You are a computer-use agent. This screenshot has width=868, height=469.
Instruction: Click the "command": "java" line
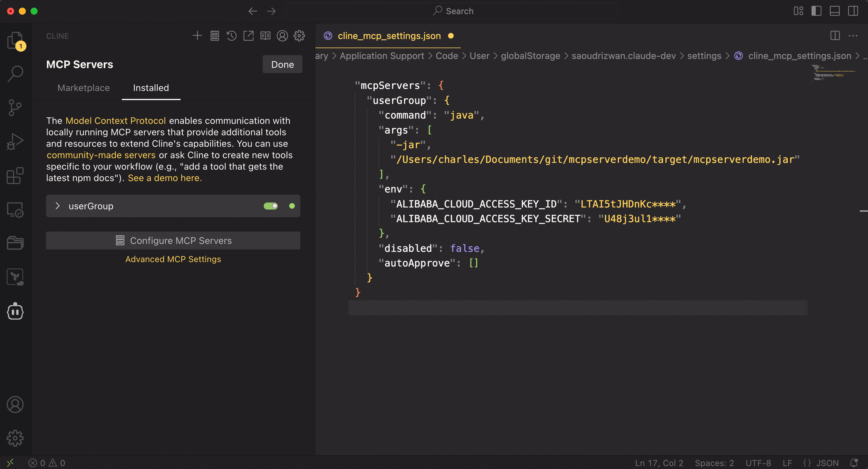(431, 115)
